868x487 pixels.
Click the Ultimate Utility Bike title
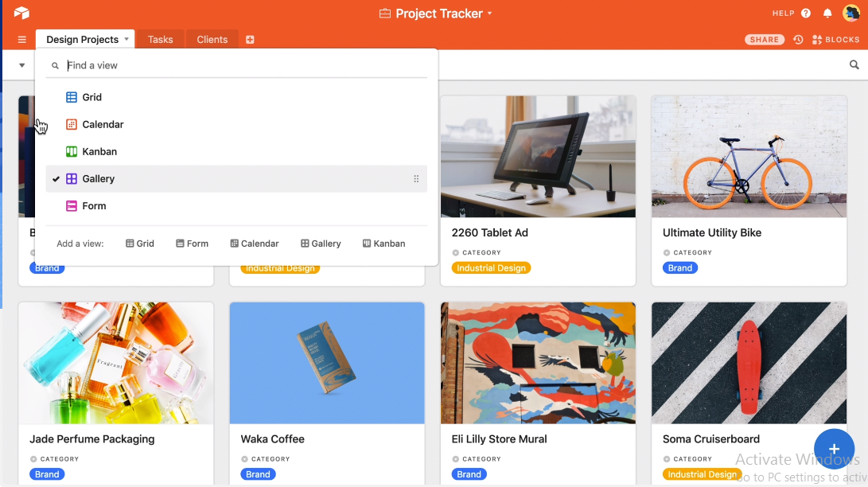point(712,233)
